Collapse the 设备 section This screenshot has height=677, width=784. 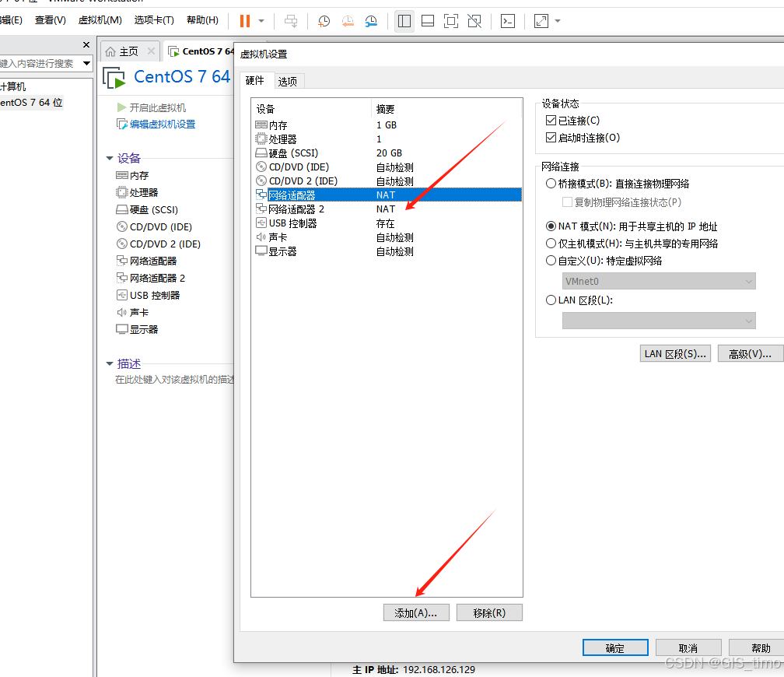(x=110, y=158)
